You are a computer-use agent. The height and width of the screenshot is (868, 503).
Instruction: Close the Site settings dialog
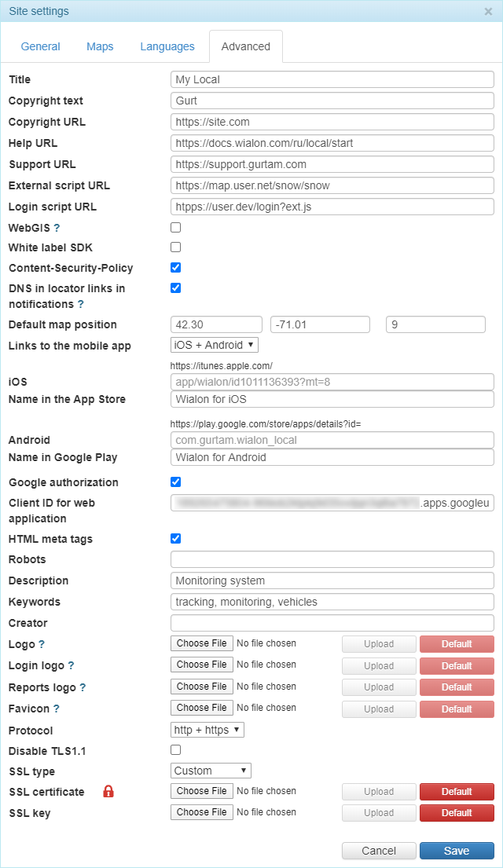tap(488, 12)
